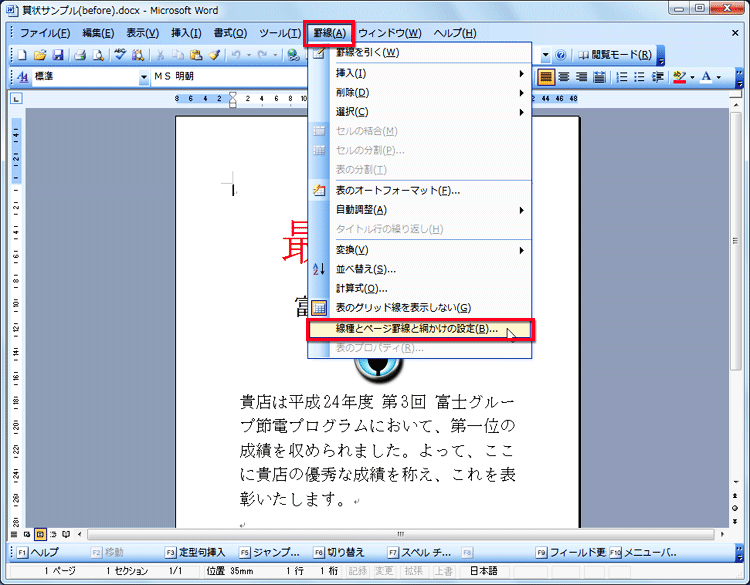750x585 pixels.
Task: Open the Redo history dropdown arrow
Action: tap(275, 55)
